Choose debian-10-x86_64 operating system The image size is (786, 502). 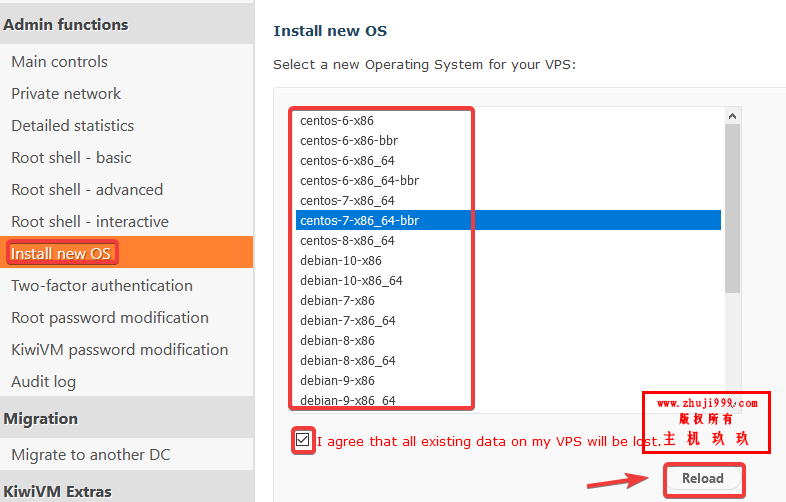[x=508, y=280]
